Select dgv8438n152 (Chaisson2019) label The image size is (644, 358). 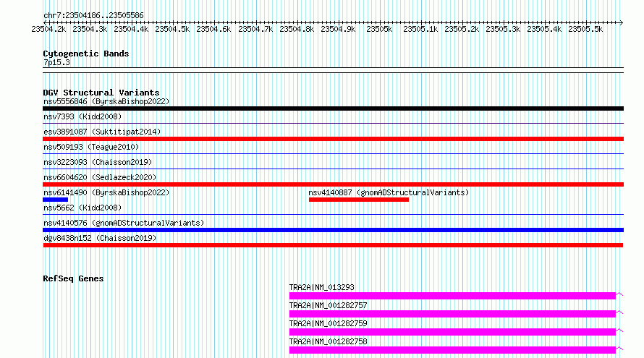[100, 238]
